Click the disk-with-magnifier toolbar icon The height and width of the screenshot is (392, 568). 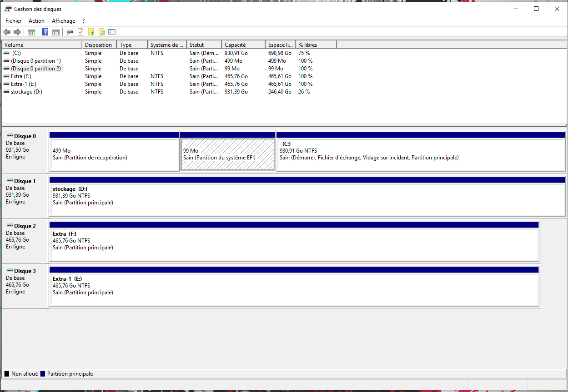(x=70, y=32)
